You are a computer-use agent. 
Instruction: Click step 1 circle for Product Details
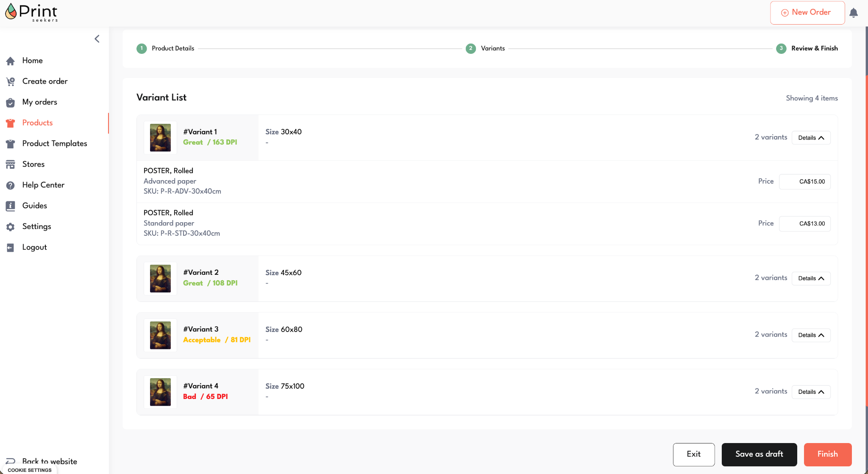tap(142, 48)
